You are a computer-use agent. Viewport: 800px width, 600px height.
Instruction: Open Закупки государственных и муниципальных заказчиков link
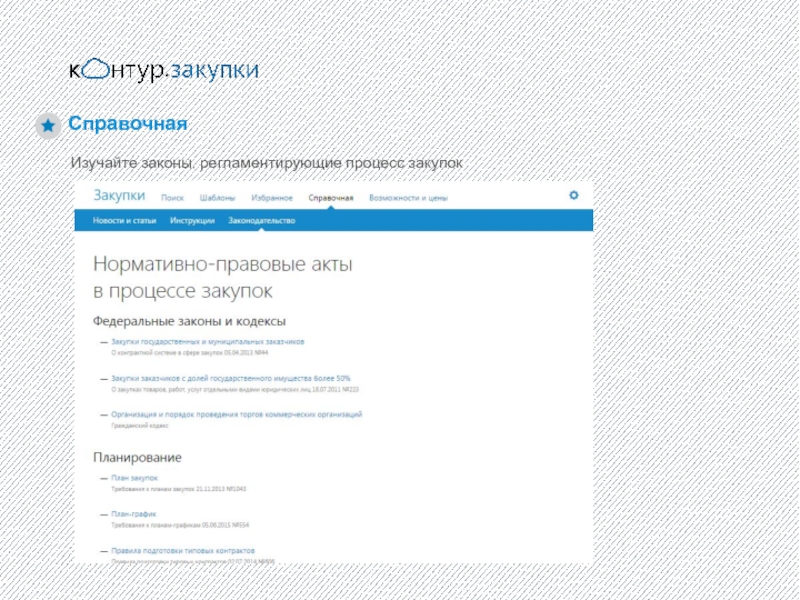point(208,342)
